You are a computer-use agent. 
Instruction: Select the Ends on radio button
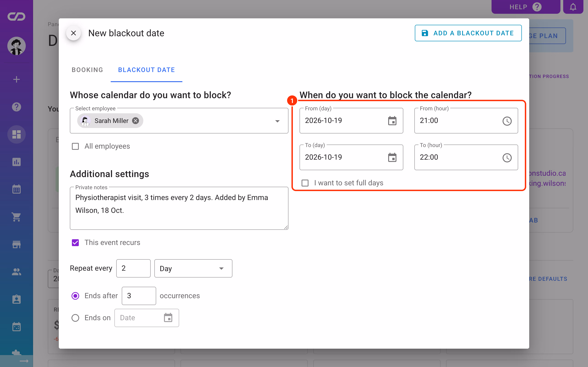point(75,318)
